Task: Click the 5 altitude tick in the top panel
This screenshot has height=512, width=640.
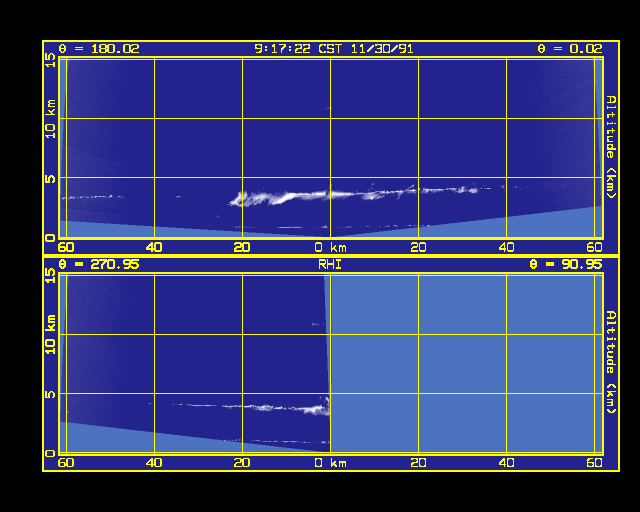Action: point(50,178)
